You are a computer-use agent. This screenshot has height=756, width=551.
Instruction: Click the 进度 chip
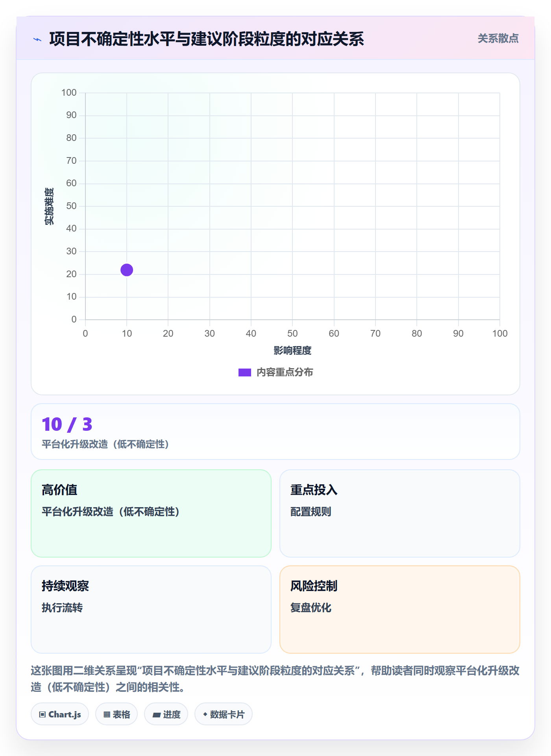(166, 714)
